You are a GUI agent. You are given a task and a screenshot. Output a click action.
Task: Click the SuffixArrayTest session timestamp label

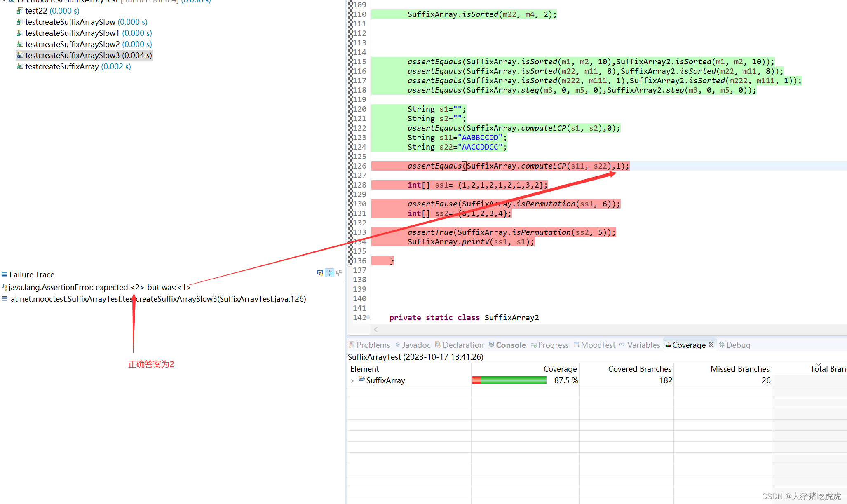[x=415, y=357]
